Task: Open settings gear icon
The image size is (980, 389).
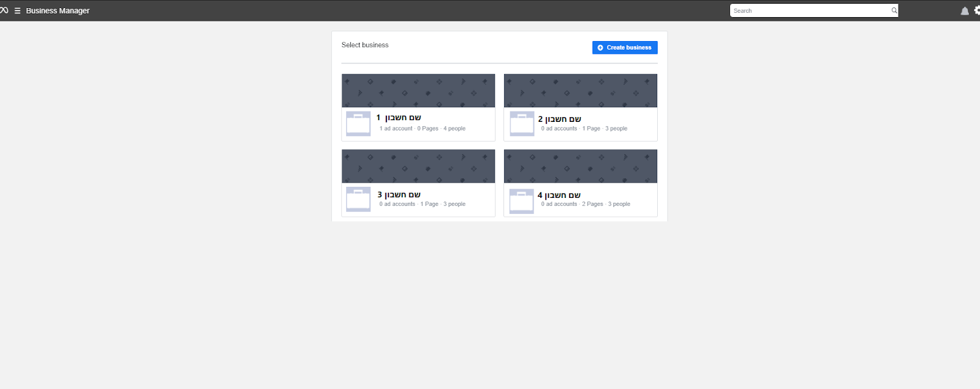Action: point(977,10)
